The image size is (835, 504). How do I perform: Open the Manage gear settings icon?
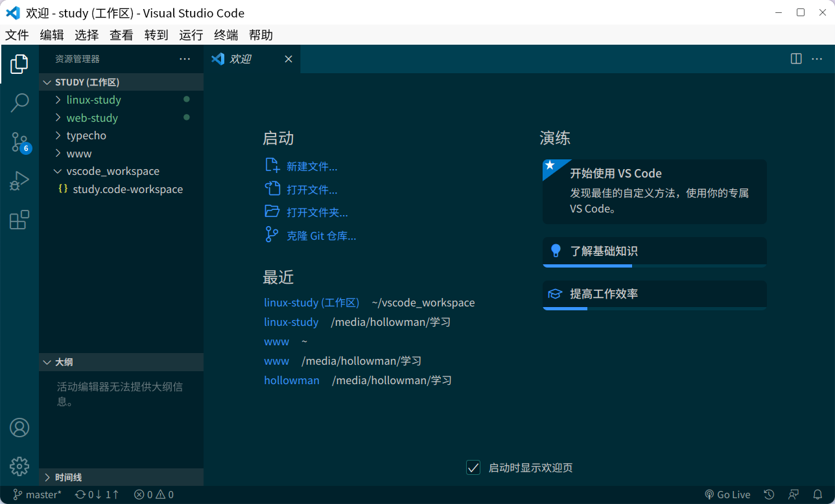[x=19, y=466]
